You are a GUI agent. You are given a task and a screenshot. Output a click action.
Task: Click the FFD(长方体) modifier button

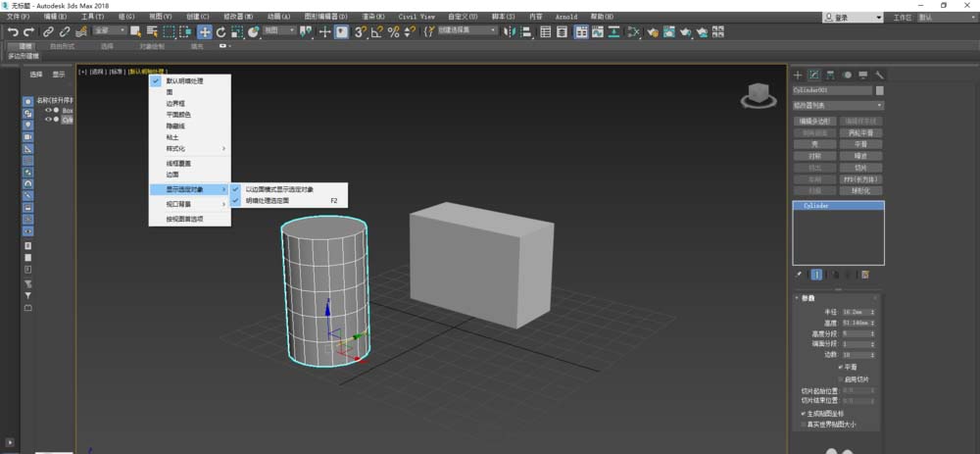point(860,179)
